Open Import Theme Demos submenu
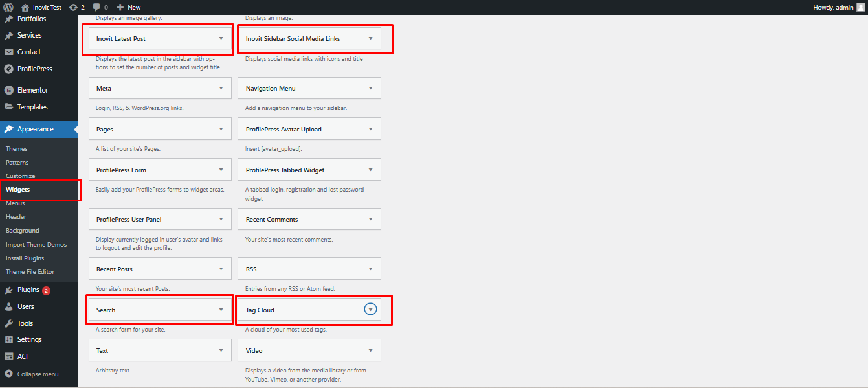The width and height of the screenshot is (868, 388). (x=36, y=245)
